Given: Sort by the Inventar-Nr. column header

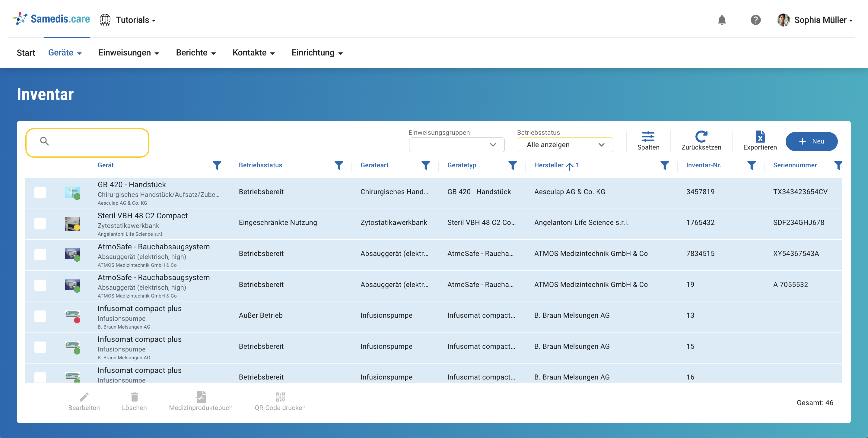Looking at the screenshot, I should coord(703,165).
